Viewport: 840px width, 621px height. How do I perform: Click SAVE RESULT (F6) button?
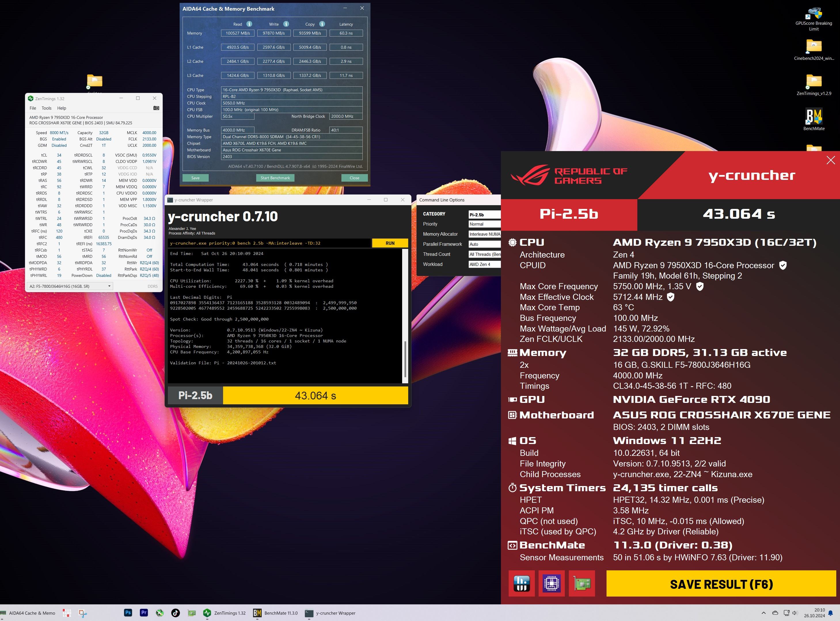721,584
